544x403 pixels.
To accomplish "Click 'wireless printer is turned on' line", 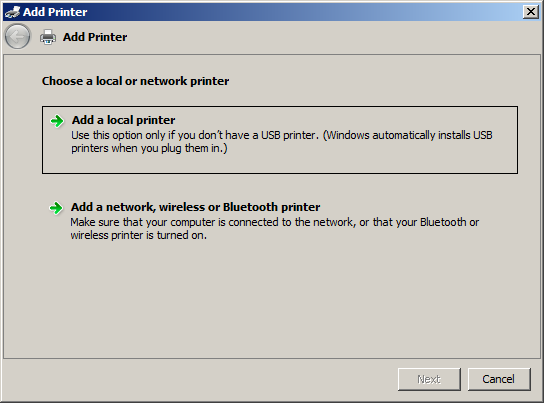I will tap(138, 235).
